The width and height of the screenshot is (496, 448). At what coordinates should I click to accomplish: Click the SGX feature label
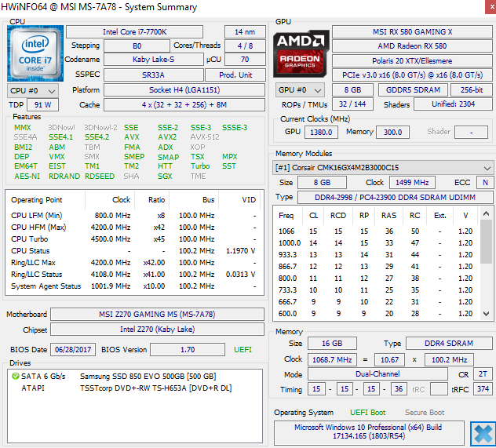165,177
